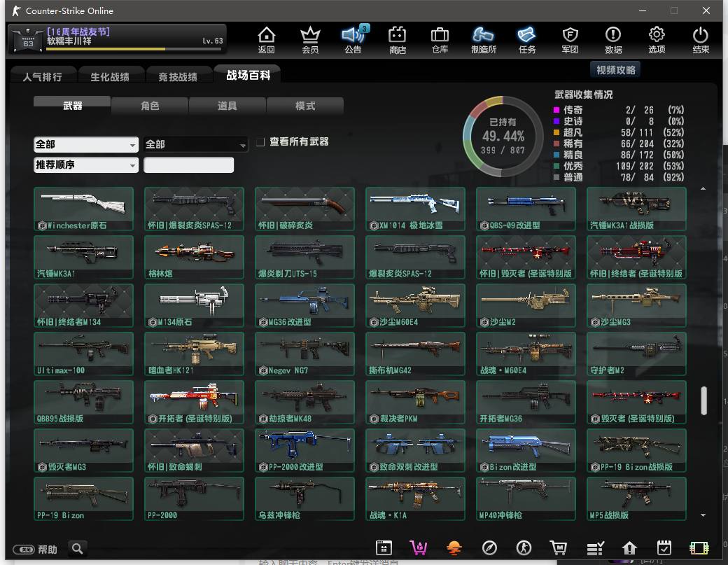Viewport: 728px width, 565px height.
Task: Open the 商店 shop icon
Action: tap(397, 39)
